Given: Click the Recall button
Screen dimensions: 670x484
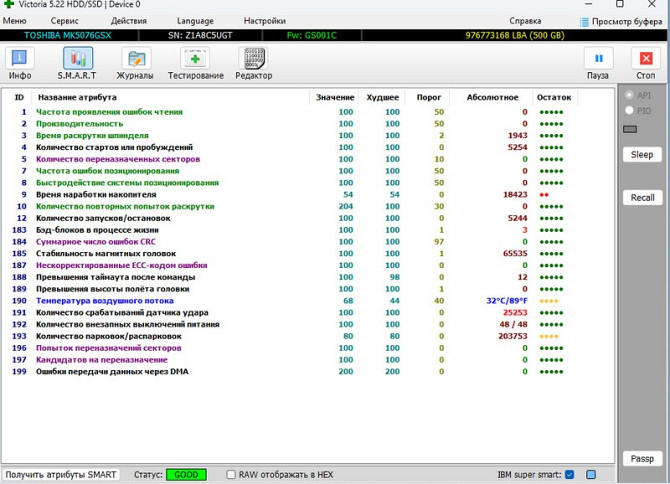Looking at the screenshot, I should [642, 198].
